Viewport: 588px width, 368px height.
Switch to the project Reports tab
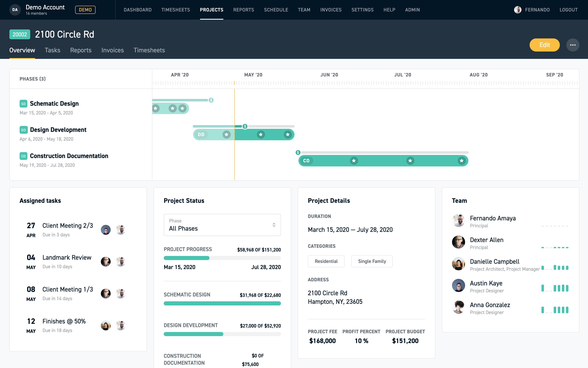81,50
